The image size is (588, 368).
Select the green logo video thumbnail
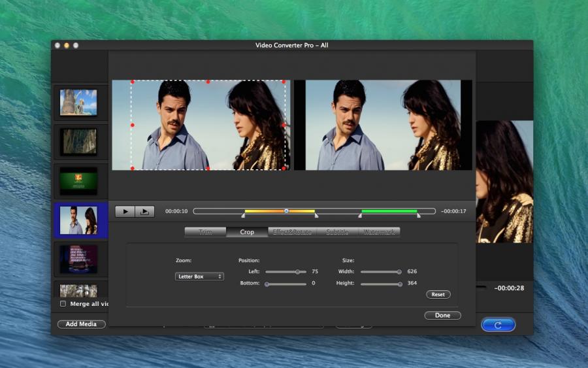point(79,181)
